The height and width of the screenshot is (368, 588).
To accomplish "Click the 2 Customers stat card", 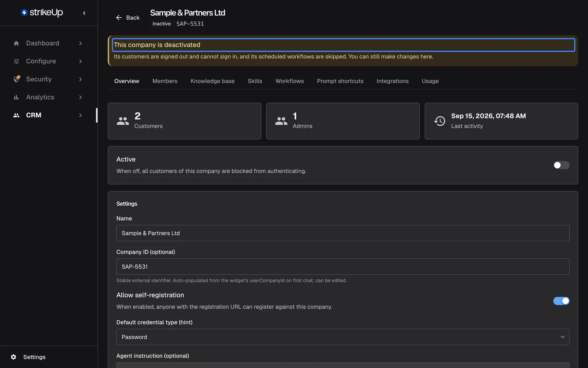I will point(185,121).
